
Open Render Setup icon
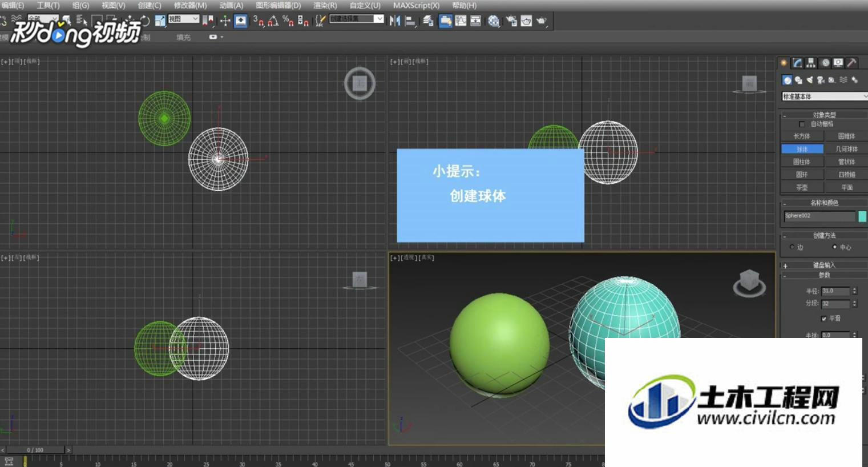[x=511, y=21]
